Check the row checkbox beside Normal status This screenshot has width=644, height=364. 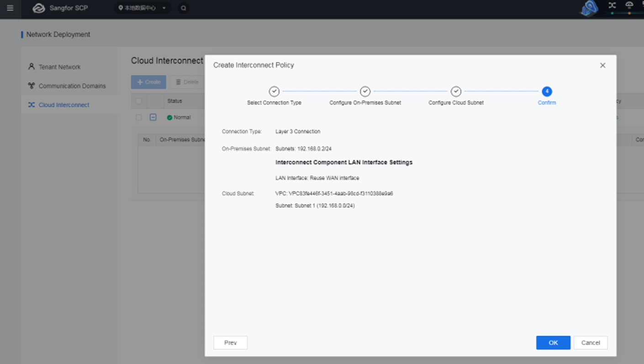[139, 118]
